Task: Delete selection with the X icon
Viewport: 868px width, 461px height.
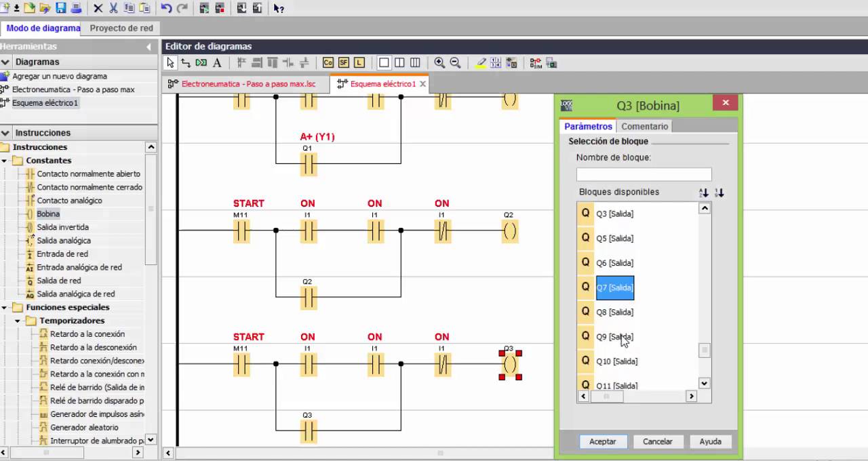Action: [98, 8]
